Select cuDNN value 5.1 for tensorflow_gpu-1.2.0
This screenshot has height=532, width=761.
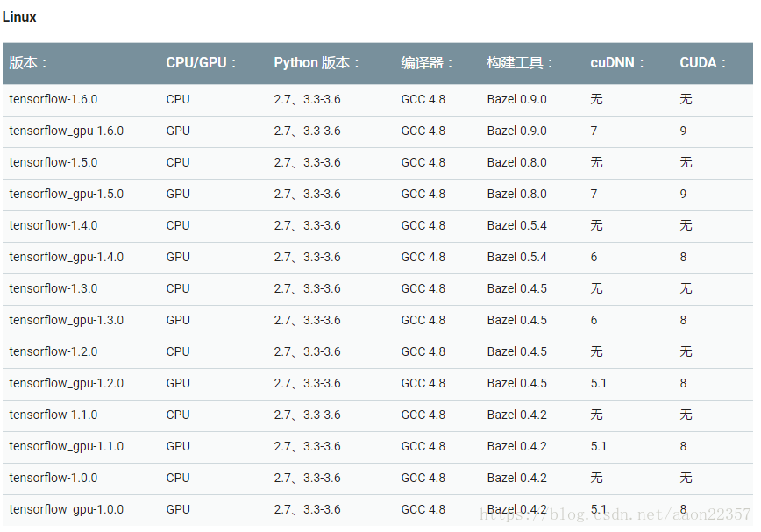pos(599,383)
